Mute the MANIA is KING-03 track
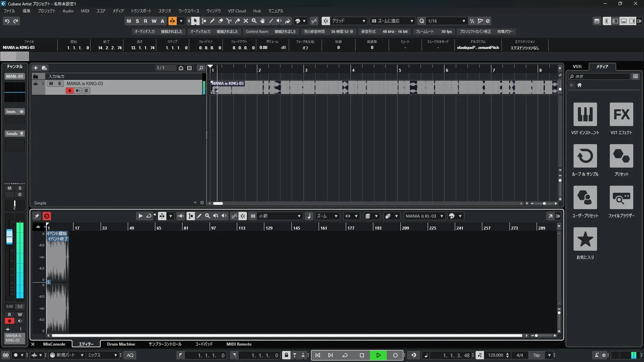Viewport: 644px width, 362px height. (51, 84)
